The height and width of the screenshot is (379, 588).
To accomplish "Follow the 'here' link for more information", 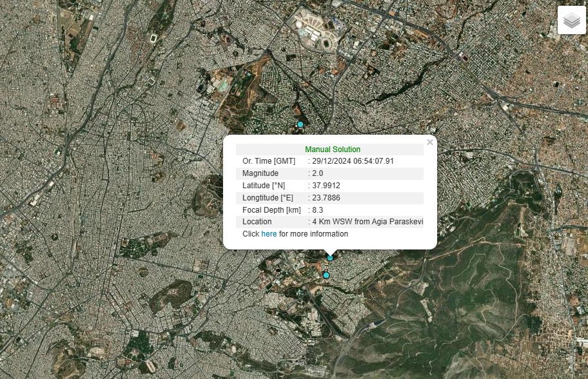I will (x=269, y=234).
